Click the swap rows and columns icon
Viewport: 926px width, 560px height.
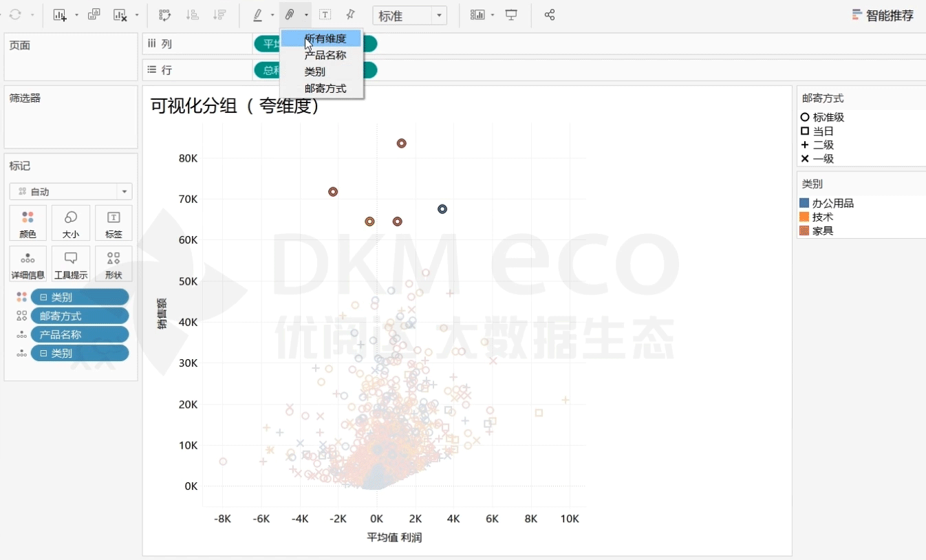pyautogui.click(x=165, y=15)
